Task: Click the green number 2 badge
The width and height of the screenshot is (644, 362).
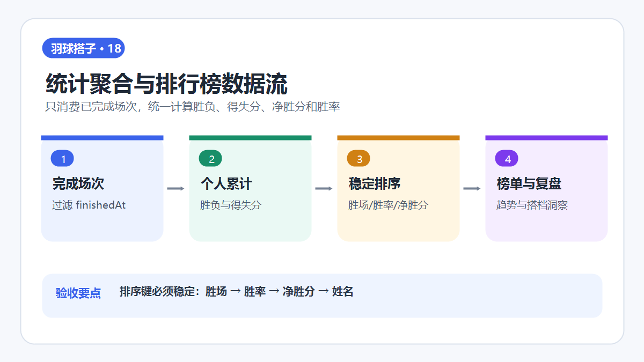Action: [210, 159]
